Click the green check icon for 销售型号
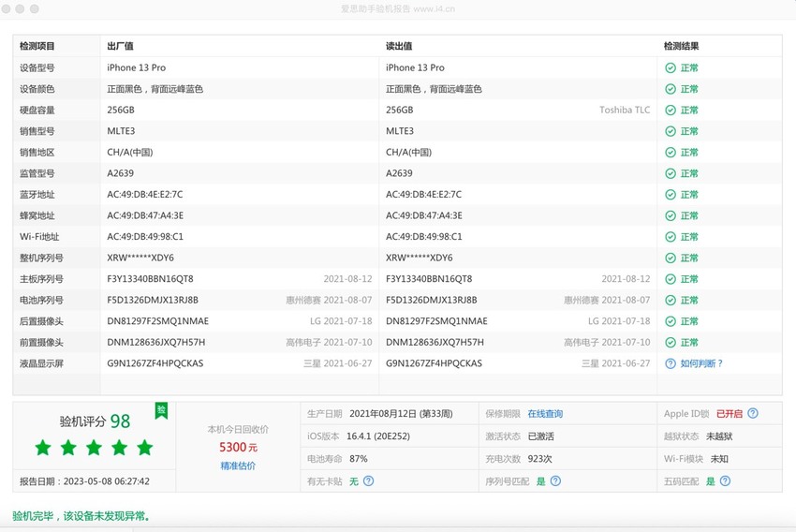796x532 pixels. pyautogui.click(x=671, y=131)
